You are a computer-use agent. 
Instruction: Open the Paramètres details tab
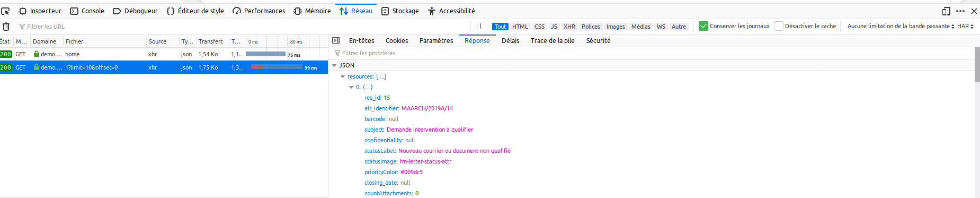(x=436, y=41)
